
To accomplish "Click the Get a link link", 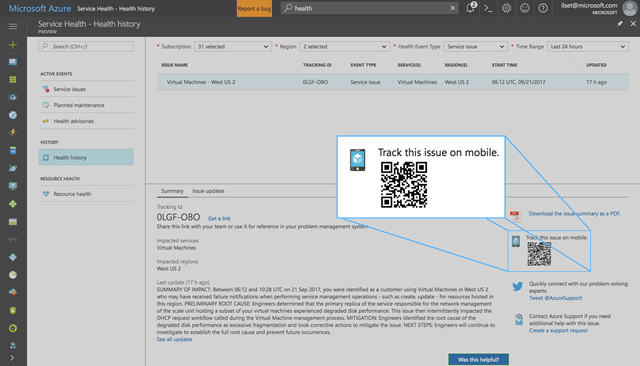I will [x=219, y=218].
